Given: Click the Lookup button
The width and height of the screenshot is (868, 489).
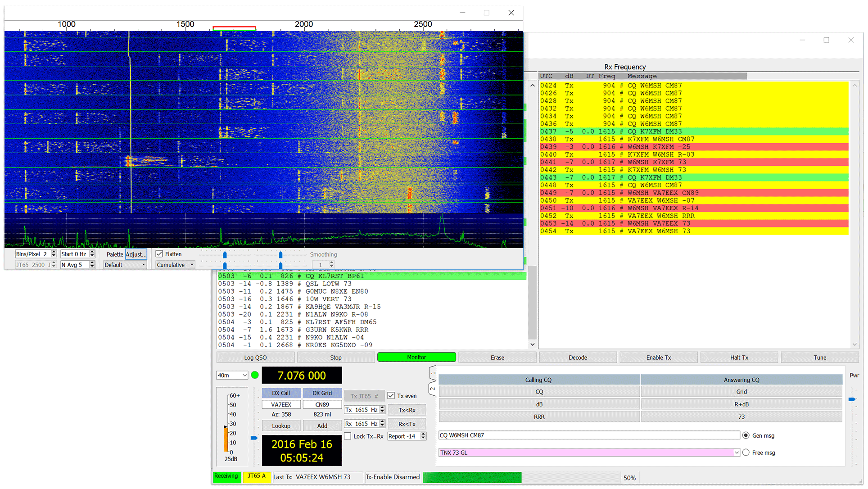Looking at the screenshot, I should click(x=281, y=426).
